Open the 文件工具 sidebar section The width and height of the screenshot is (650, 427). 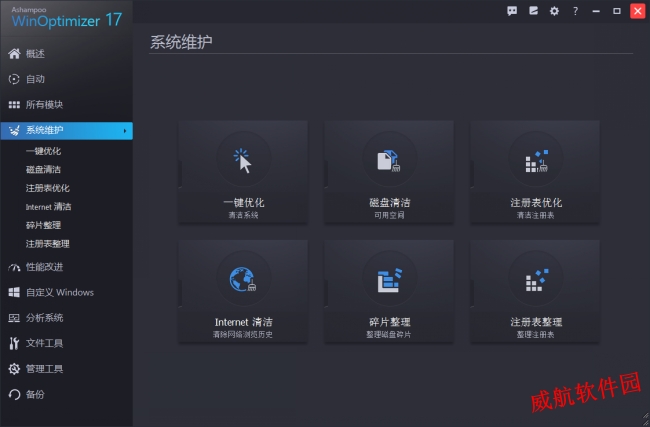click(x=66, y=343)
